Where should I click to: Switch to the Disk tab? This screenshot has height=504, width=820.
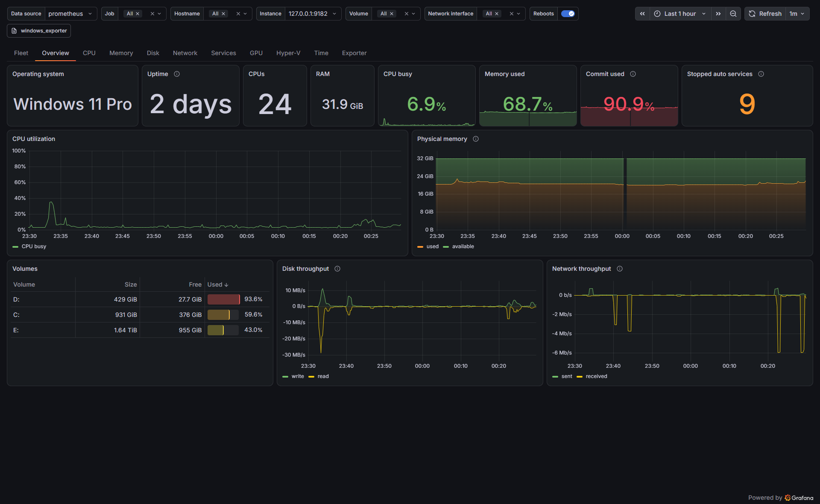(153, 53)
